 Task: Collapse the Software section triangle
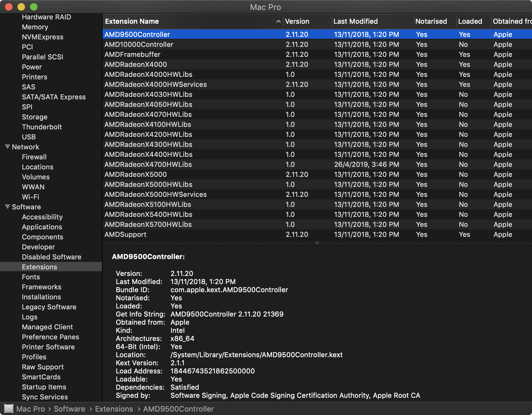click(x=8, y=207)
